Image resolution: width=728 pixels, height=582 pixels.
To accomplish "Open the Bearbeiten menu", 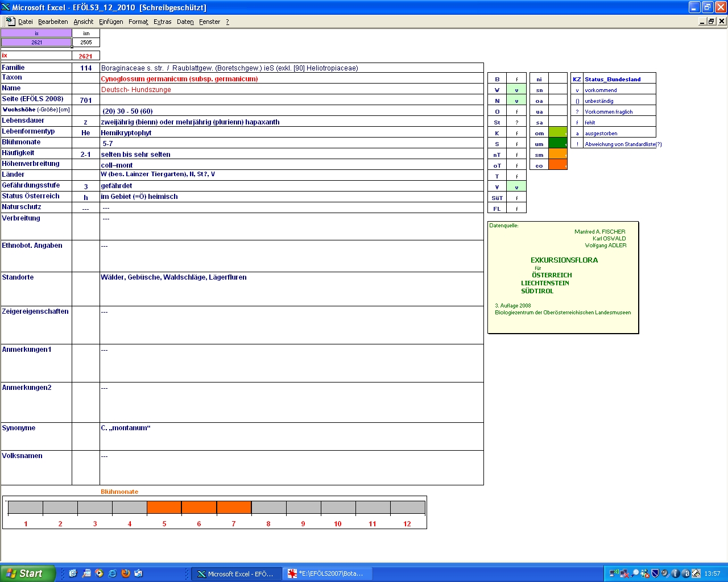I will 53,22.
